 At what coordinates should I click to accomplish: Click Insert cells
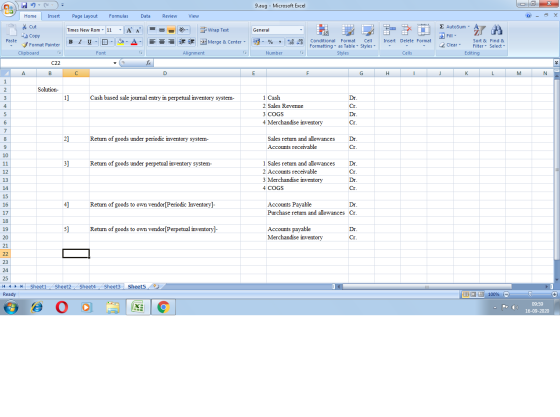point(389,36)
